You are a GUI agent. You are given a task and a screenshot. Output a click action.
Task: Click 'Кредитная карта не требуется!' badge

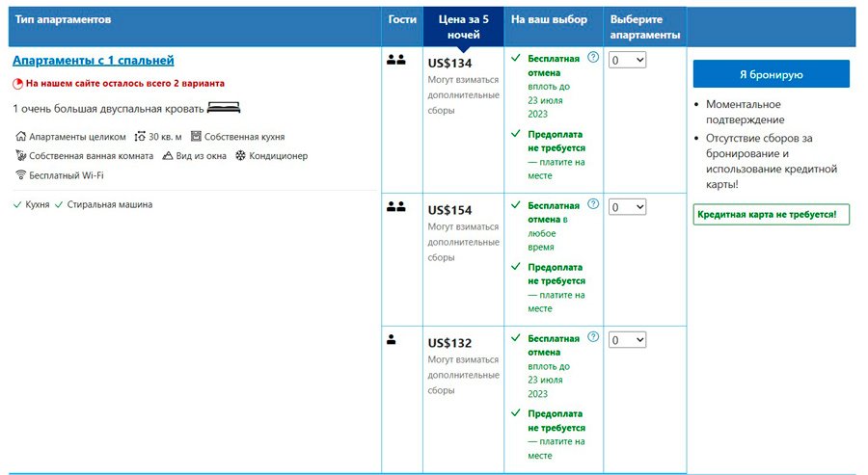[x=771, y=214]
